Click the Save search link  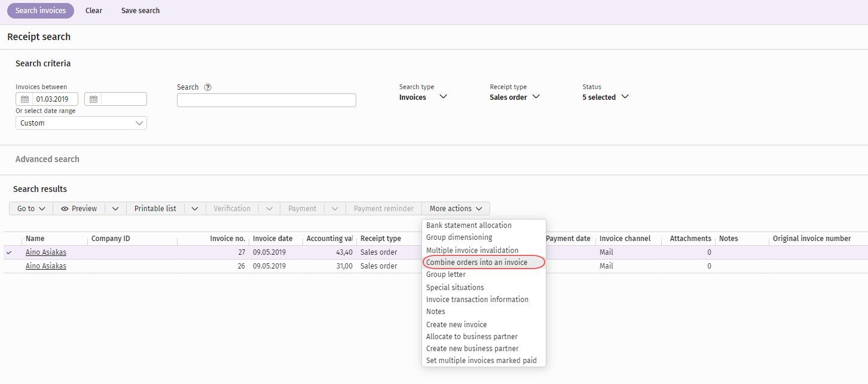(140, 10)
